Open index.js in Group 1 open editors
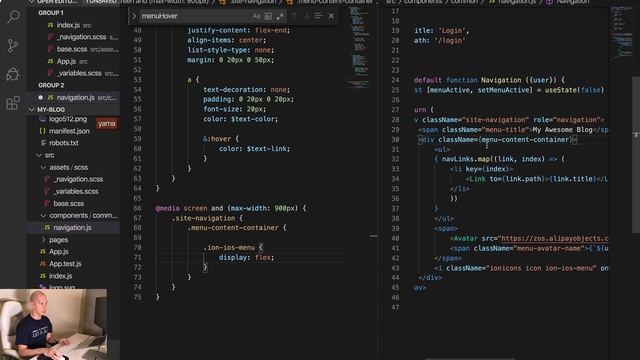The height and width of the screenshot is (360, 640). [x=74, y=25]
